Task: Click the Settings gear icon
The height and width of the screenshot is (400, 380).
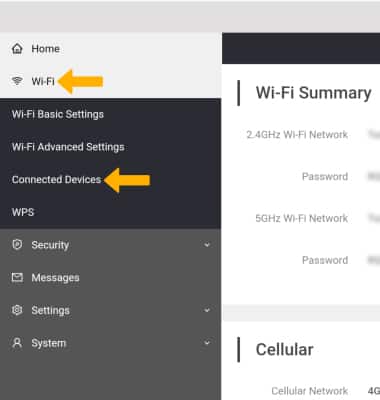Action: [17, 310]
